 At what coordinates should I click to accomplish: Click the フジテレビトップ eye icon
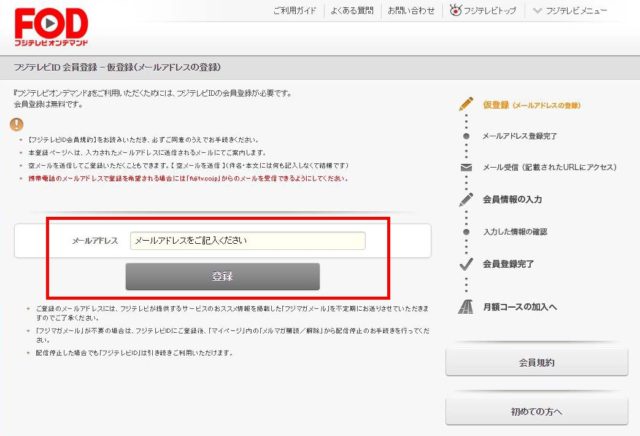pyautogui.click(x=455, y=10)
